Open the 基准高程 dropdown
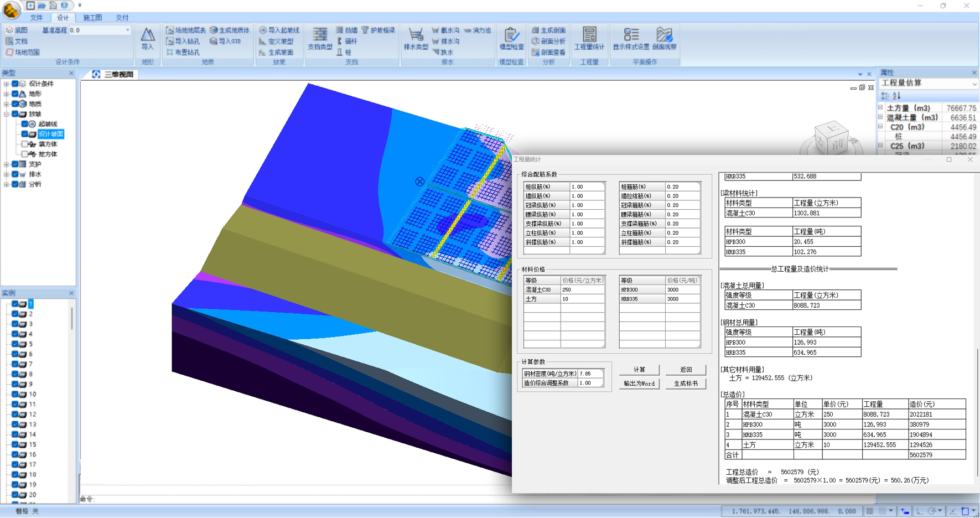 (127, 30)
